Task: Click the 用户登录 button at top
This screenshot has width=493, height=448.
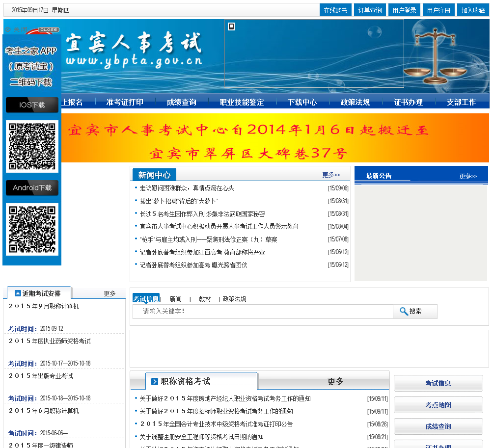Action: coord(404,10)
